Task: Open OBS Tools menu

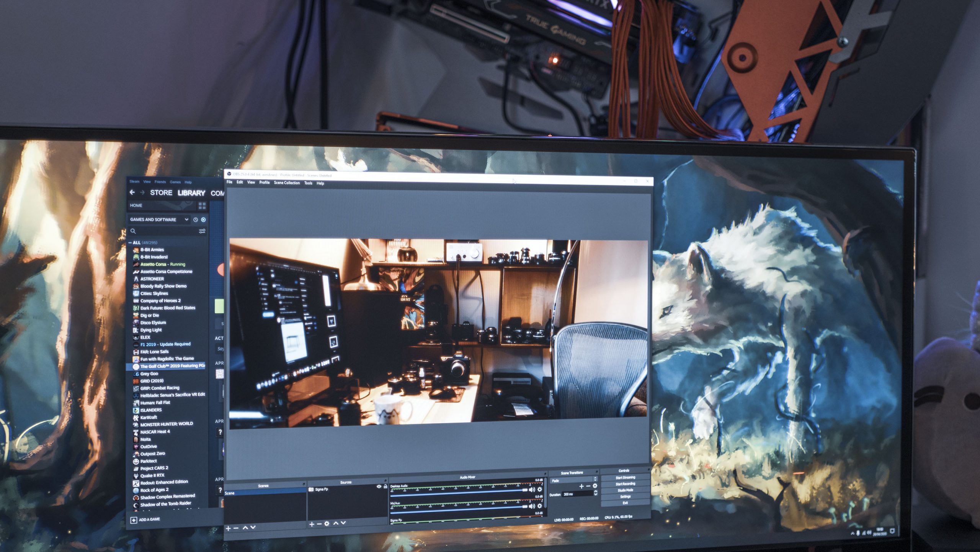Action: [308, 183]
